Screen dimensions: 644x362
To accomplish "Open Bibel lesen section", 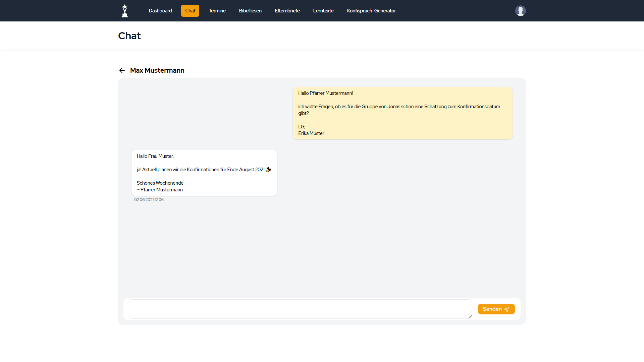I will [x=250, y=11].
